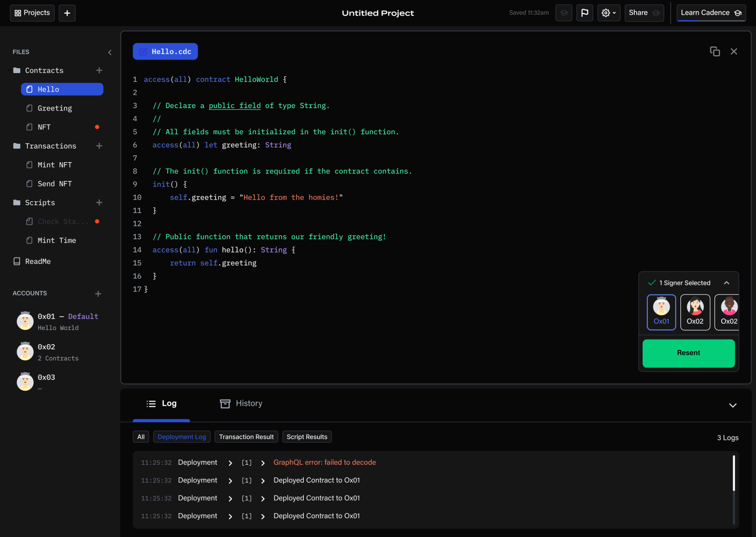
Task: Add a new script file
Action: [x=99, y=202]
